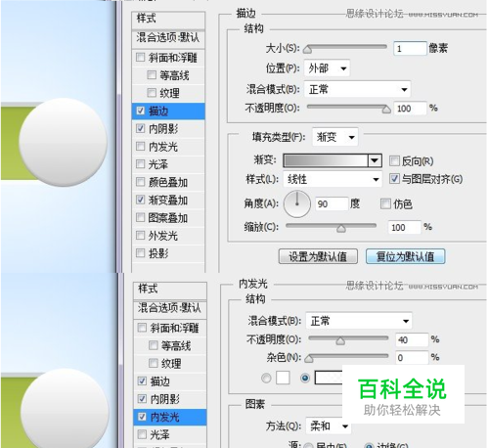Enable 等高线 checkbox in the Stroke dialog
The width and height of the screenshot is (489, 448).
pyautogui.click(x=152, y=75)
